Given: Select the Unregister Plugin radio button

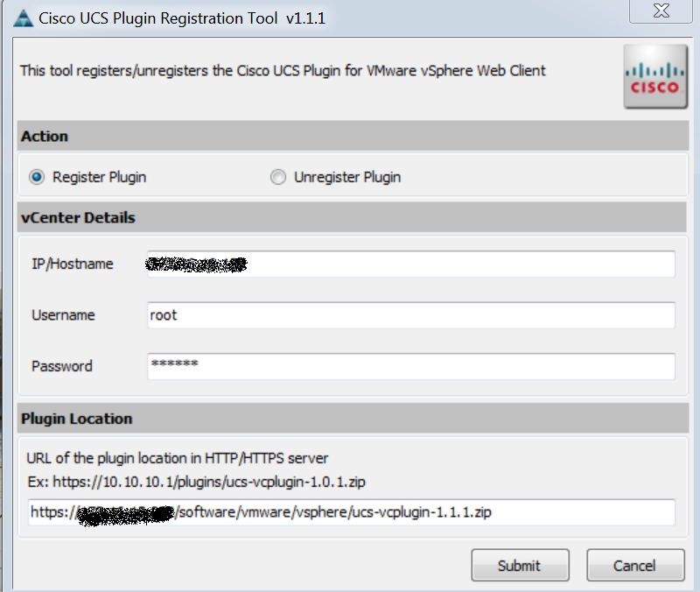Looking at the screenshot, I should click(277, 177).
